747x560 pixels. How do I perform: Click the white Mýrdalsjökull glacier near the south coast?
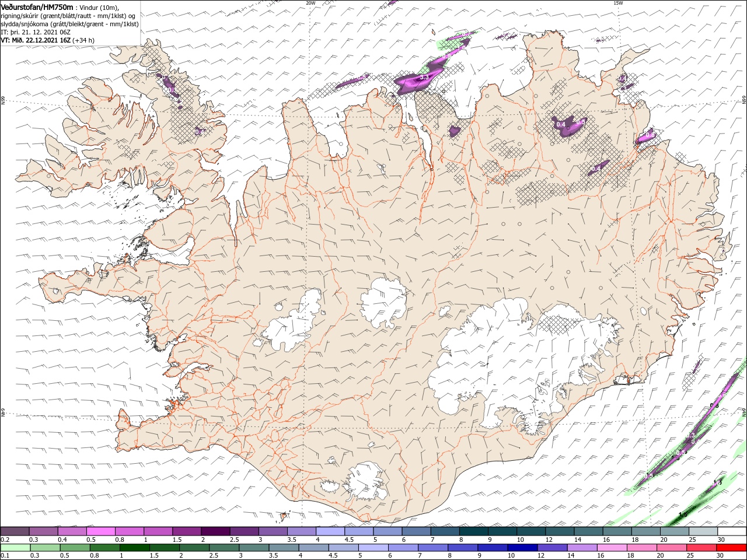coord(365,481)
